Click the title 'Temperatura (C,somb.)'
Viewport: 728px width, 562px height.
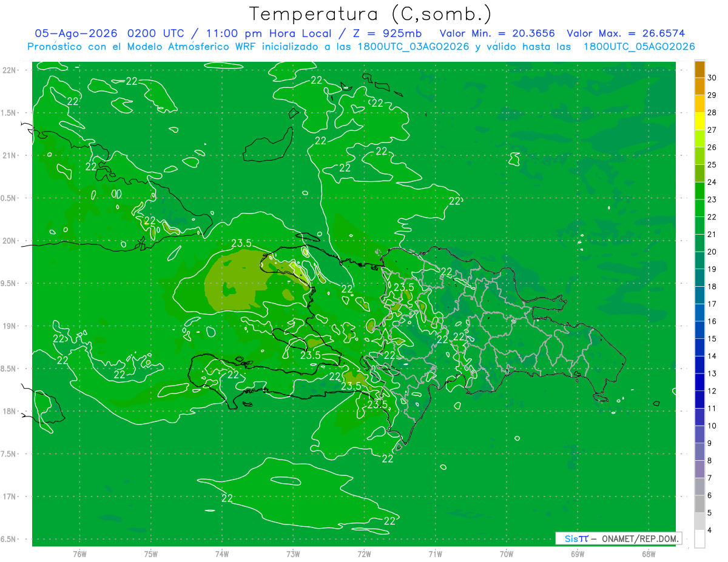click(x=371, y=13)
